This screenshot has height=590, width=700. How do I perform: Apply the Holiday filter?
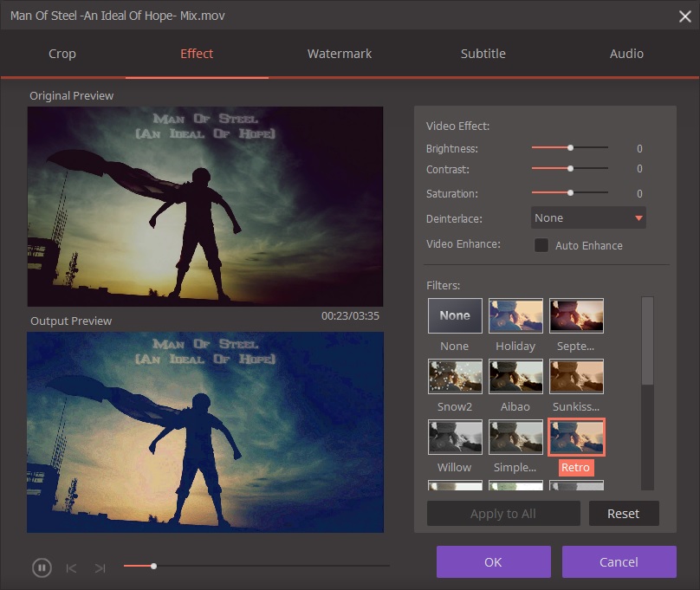515,315
